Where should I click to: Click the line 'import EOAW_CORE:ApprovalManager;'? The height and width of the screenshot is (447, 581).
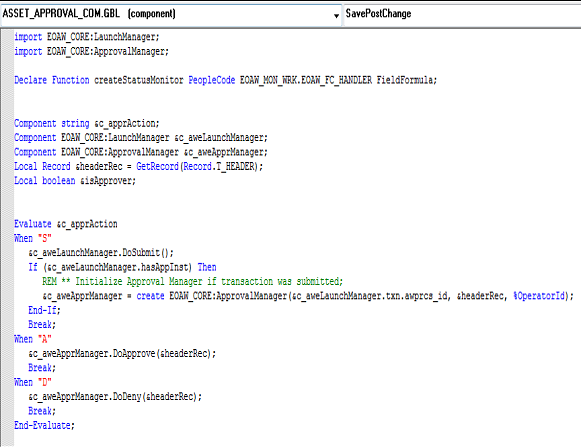(x=91, y=51)
